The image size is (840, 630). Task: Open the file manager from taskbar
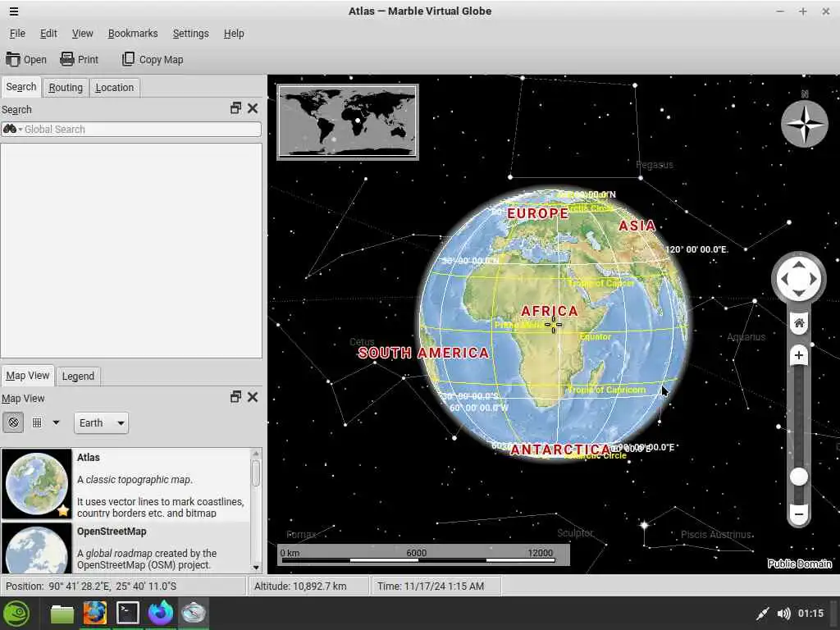pyautogui.click(x=62, y=614)
